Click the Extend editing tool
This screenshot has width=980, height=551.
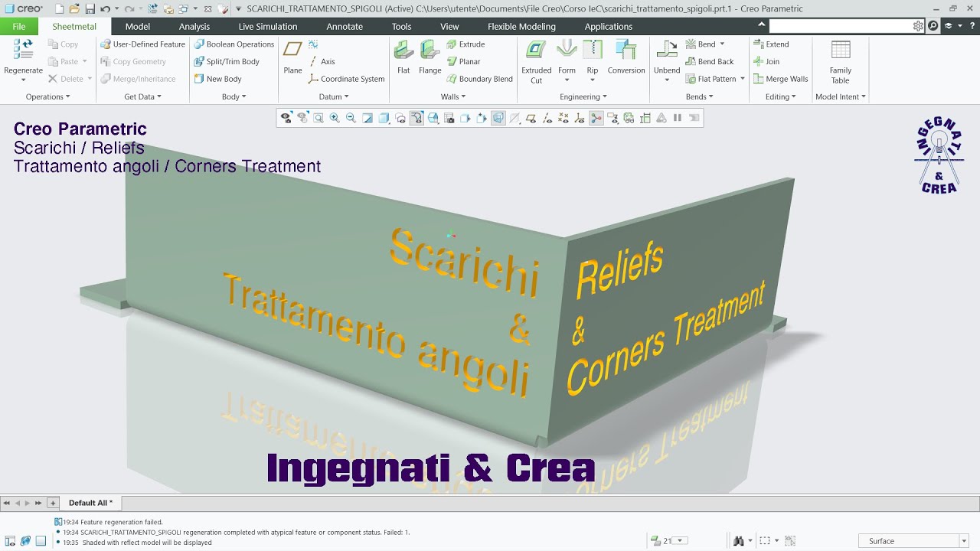point(771,44)
